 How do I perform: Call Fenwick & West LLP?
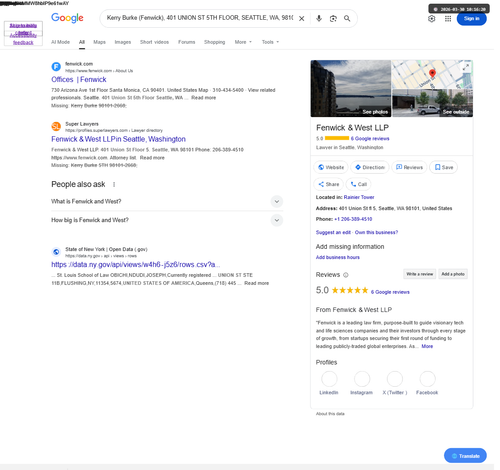coord(358,184)
